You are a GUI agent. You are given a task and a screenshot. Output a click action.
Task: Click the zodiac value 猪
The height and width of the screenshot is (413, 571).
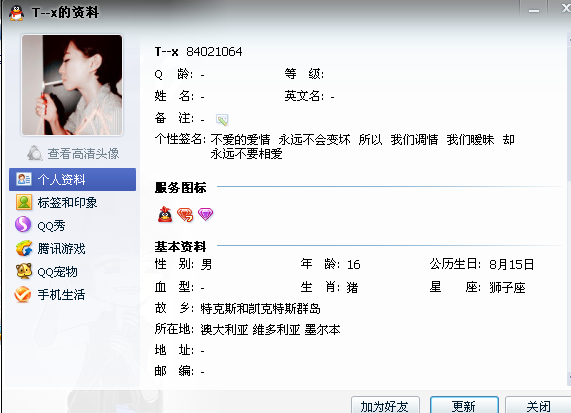[352, 288]
